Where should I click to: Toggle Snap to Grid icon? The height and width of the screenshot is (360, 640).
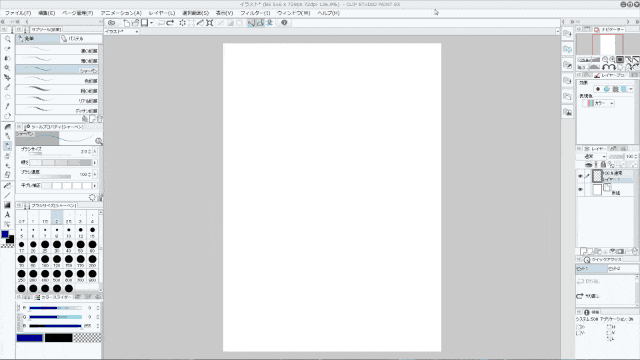tap(269, 23)
